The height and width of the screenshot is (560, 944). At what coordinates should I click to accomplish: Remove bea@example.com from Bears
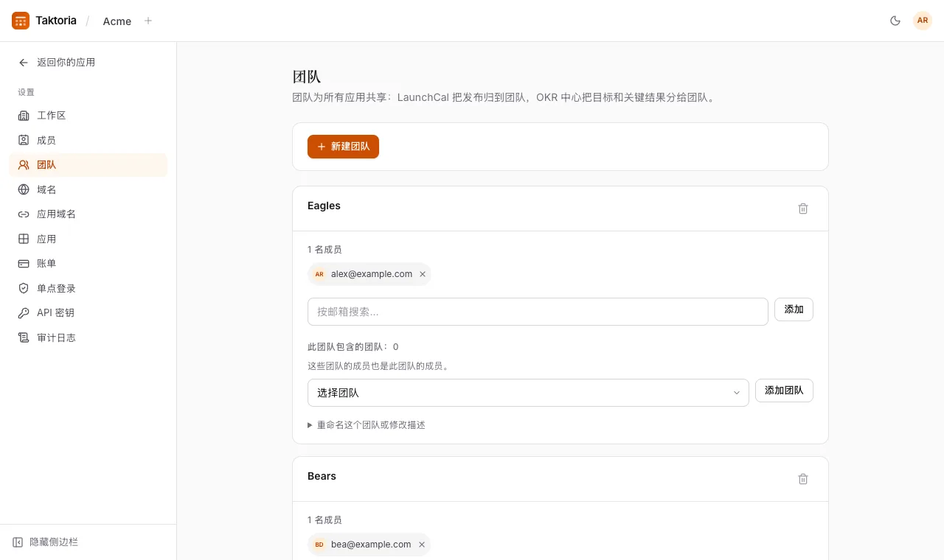[x=422, y=545]
